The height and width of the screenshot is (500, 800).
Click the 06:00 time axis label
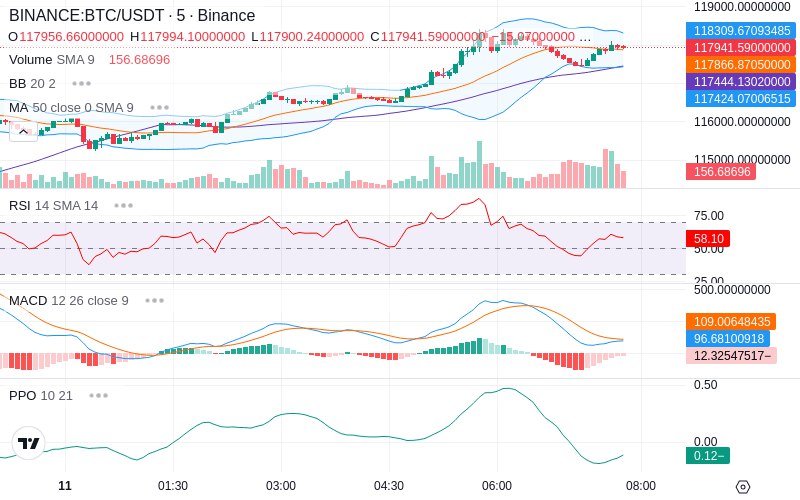coord(497,486)
